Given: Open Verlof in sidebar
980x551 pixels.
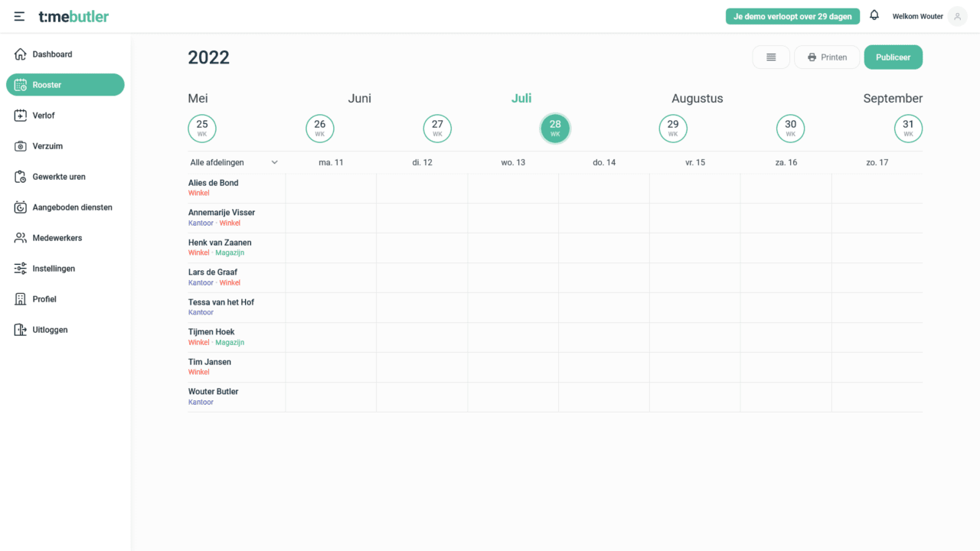Looking at the screenshot, I should pyautogui.click(x=44, y=116).
